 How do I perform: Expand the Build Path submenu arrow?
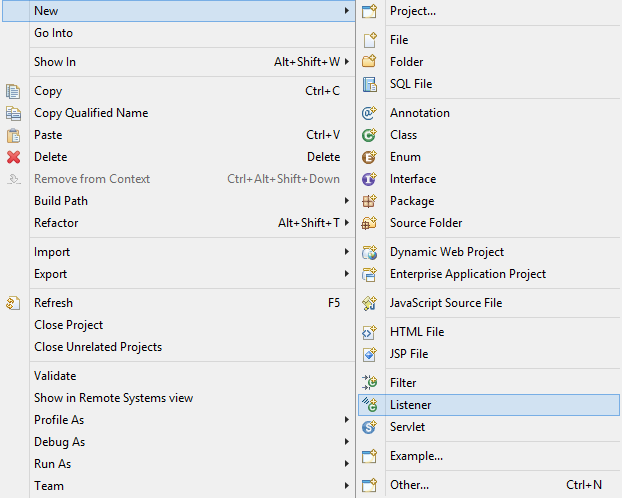(x=347, y=201)
